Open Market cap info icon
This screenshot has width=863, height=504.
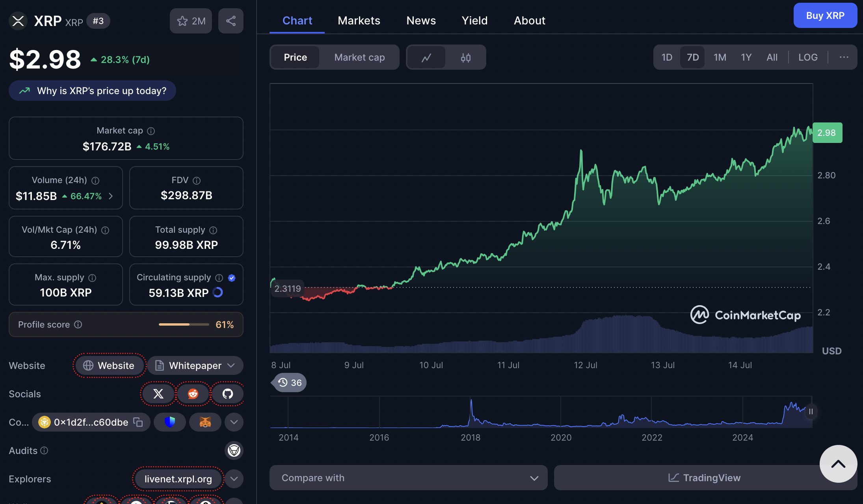[151, 131]
